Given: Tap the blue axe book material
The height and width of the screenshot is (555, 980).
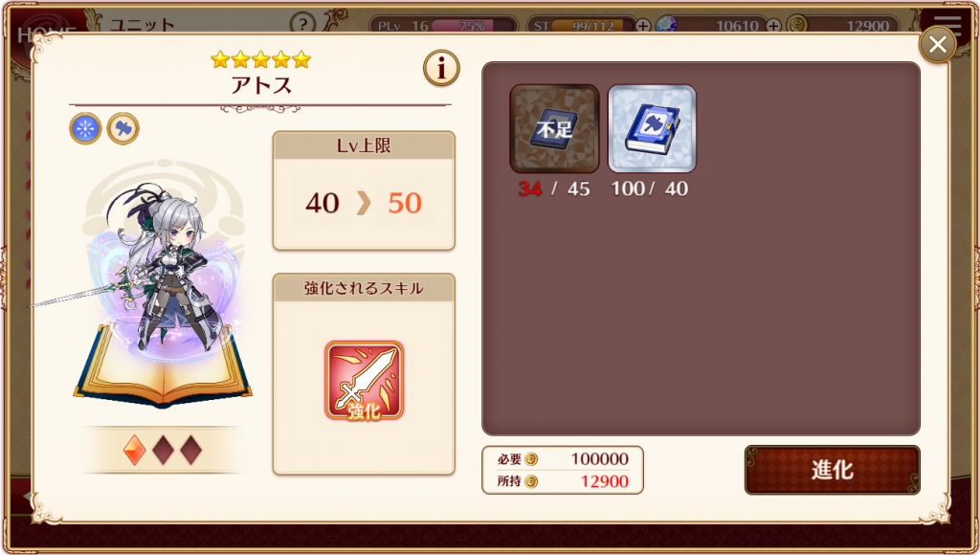Looking at the screenshot, I should tap(652, 129).
